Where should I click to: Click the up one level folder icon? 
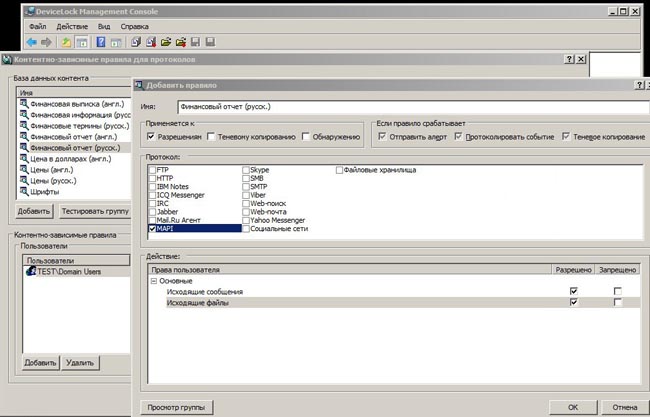(67, 43)
